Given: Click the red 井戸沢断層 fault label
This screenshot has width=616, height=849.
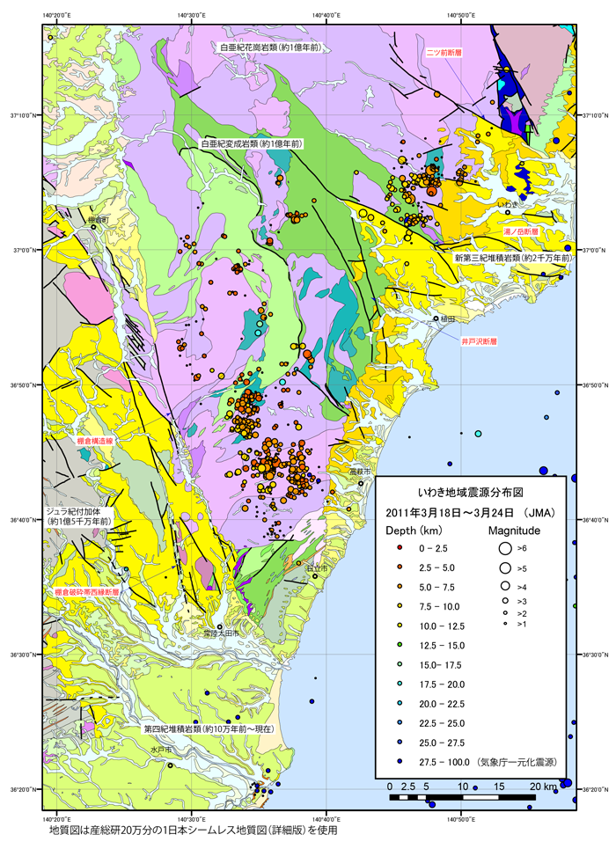Looking at the screenshot, I should 479,341.
